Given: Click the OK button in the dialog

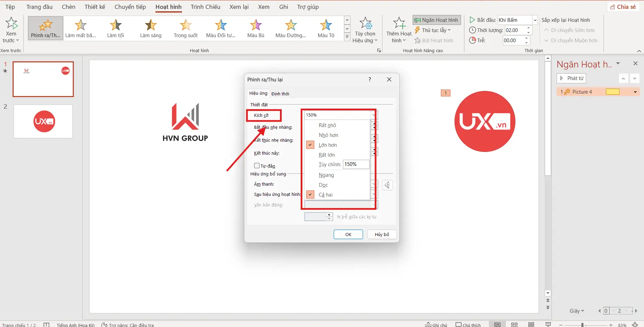Looking at the screenshot, I should pos(348,234).
